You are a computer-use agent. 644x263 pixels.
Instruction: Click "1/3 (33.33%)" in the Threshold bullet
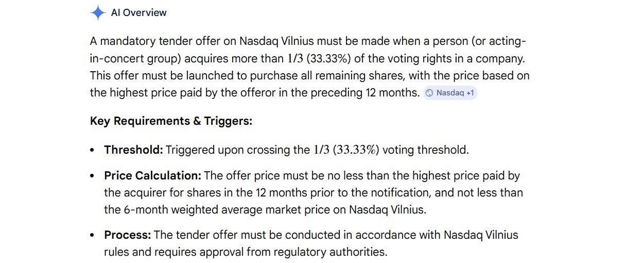coord(346,150)
